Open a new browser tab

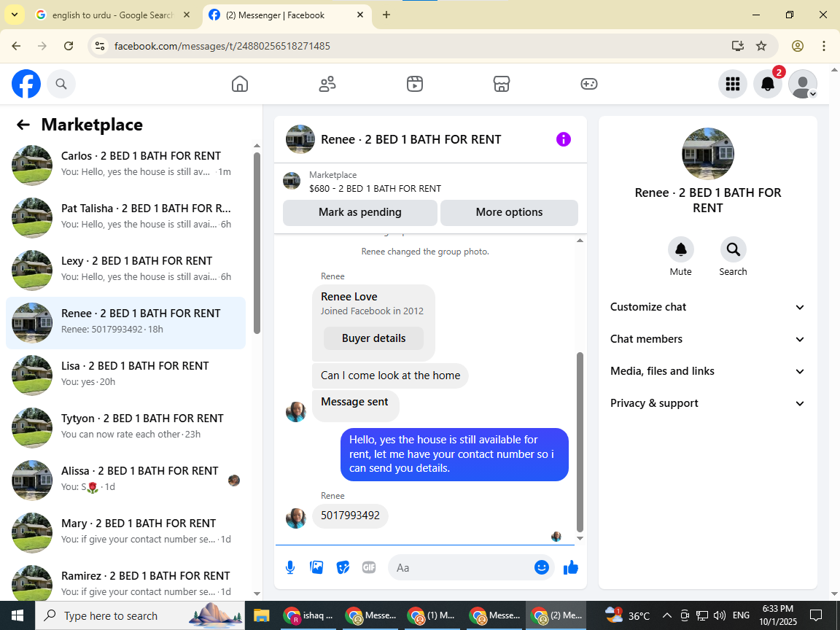point(386,15)
